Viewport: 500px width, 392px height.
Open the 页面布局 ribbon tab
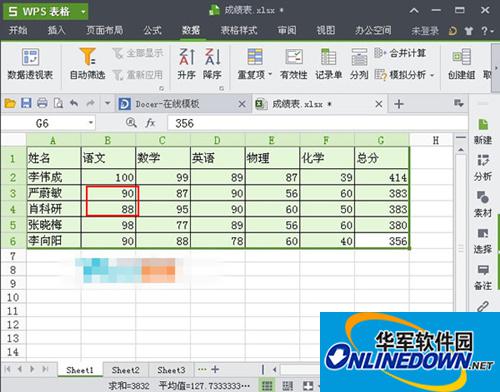point(105,30)
